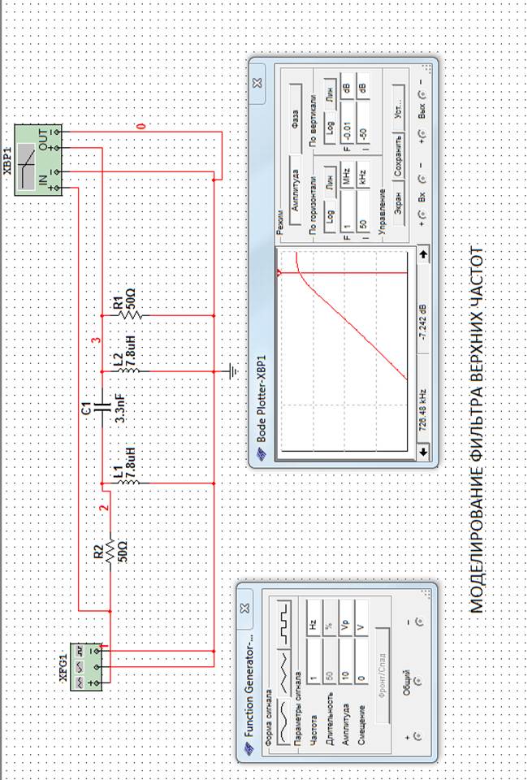Screen dimensions: 532x780
Task: Move Bode cursor with arrow beside kHz readout
Action: [423, 452]
